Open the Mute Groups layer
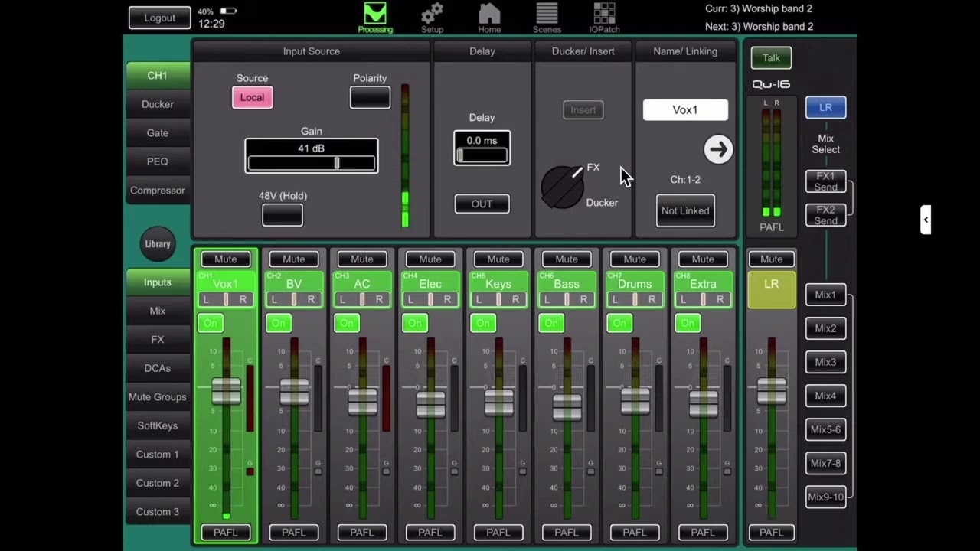The height and width of the screenshot is (551, 980). [158, 397]
